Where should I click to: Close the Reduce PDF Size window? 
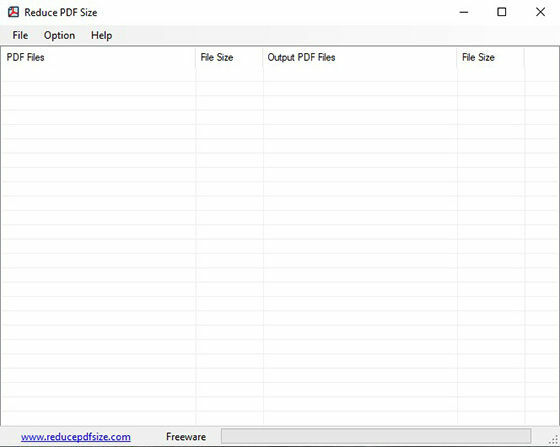pos(540,12)
